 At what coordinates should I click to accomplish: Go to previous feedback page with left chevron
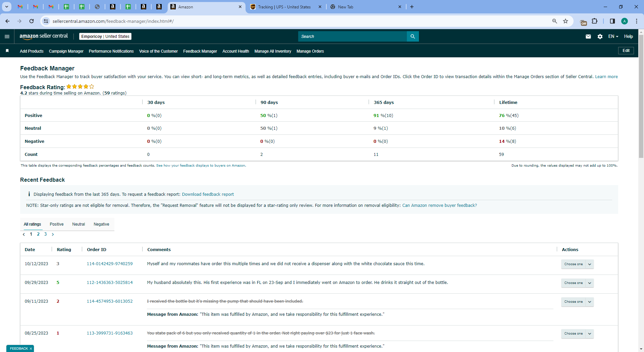coord(24,234)
